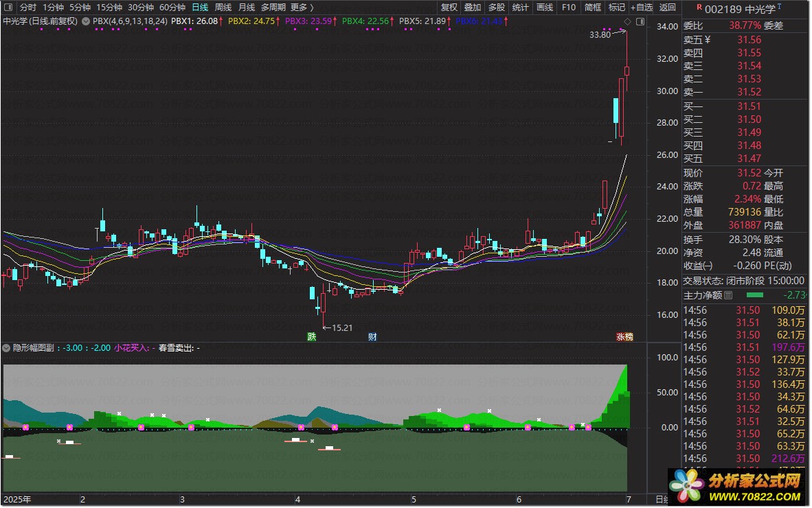
Task: Click the 涨榜 event marker
Action: point(624,337)
